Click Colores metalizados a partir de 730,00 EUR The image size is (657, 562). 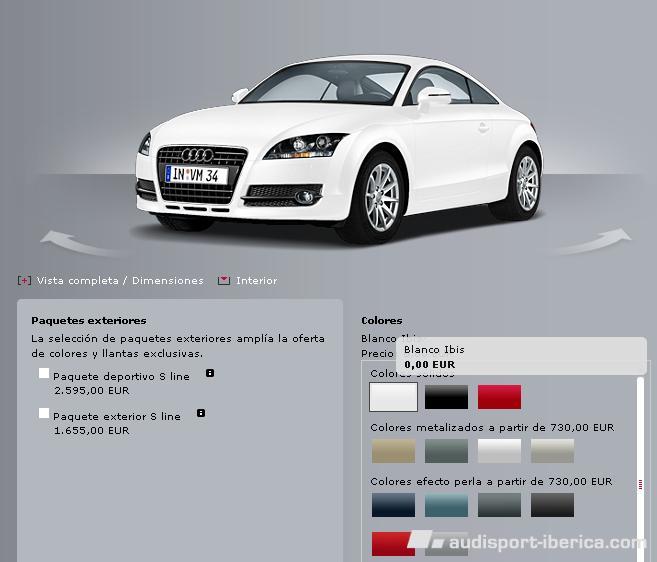(492, 427)
